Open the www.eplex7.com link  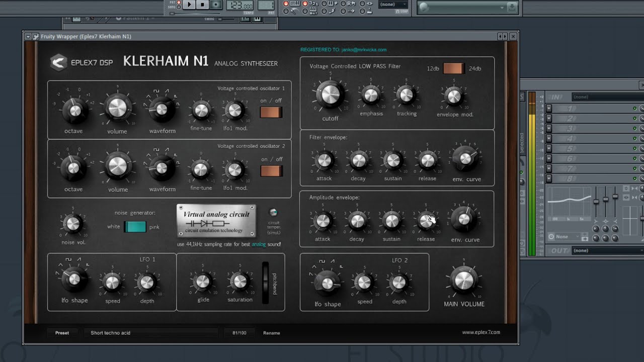[x=481, y=332]
